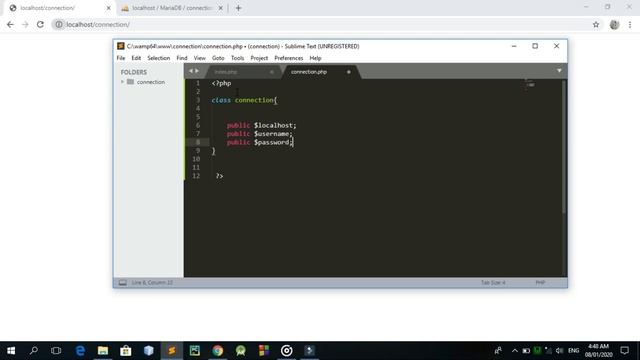Image resolution: width=640 pixels, height=360 pixels.
Task: Click the opening php tag on line 1
Action: (221, 83)
